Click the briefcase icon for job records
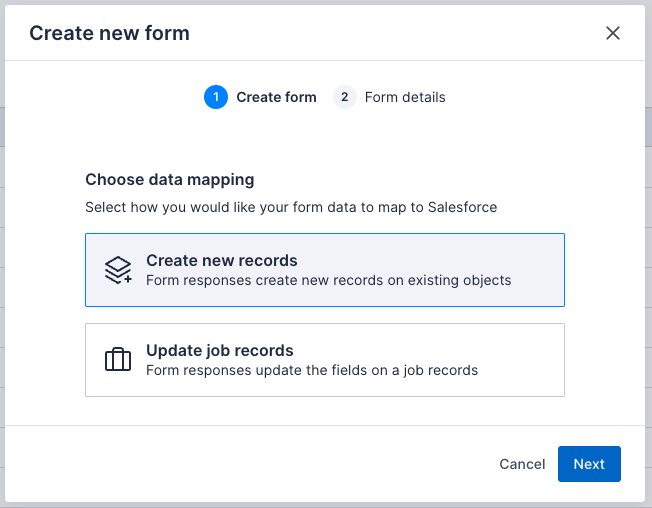The width and height of the screenshot is (652, 508). (x=118, y=360)
